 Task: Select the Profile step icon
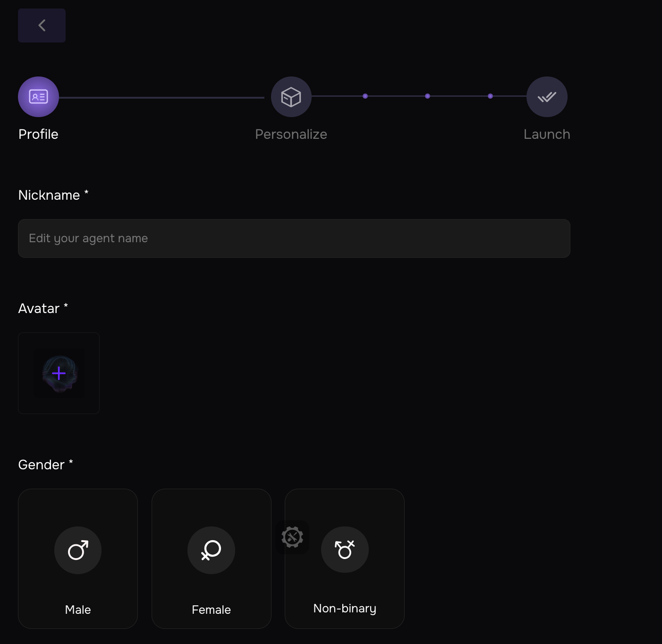[x=38, y=97]
